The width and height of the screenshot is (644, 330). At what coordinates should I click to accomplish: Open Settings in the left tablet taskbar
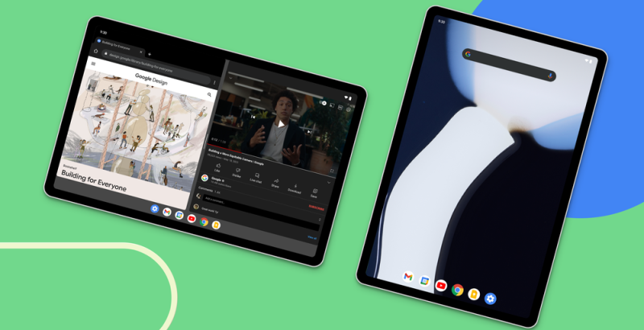pos(155,209)
